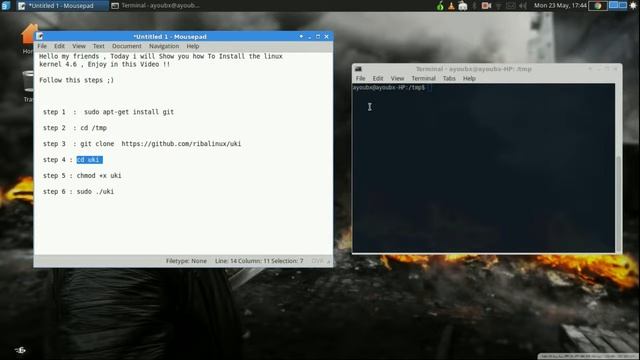Click the white tray icon next to VLC
This screenshot has height=360, width=640.
point(462,6)
